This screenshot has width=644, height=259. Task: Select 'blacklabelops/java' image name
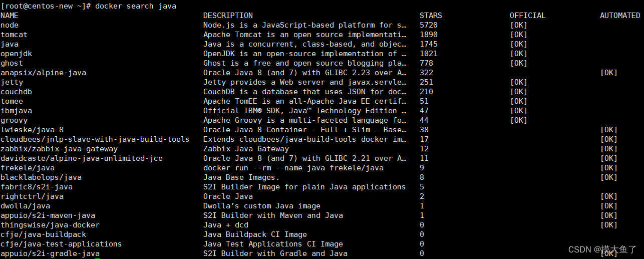tap(41, 177)
